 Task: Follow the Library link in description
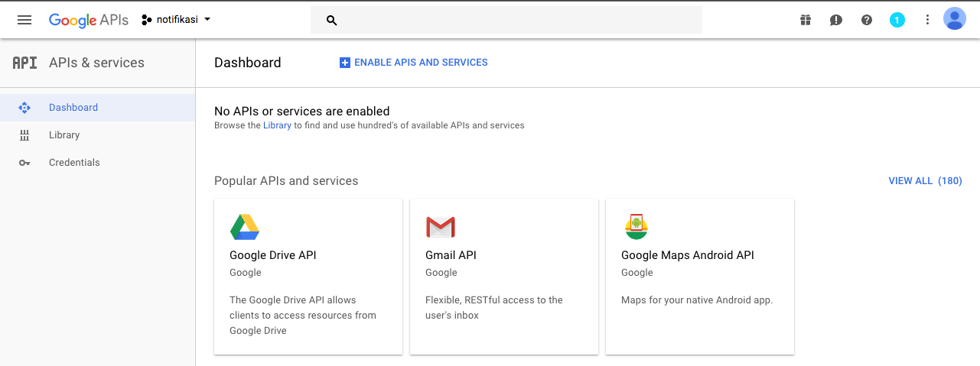(x=277, y=125)
